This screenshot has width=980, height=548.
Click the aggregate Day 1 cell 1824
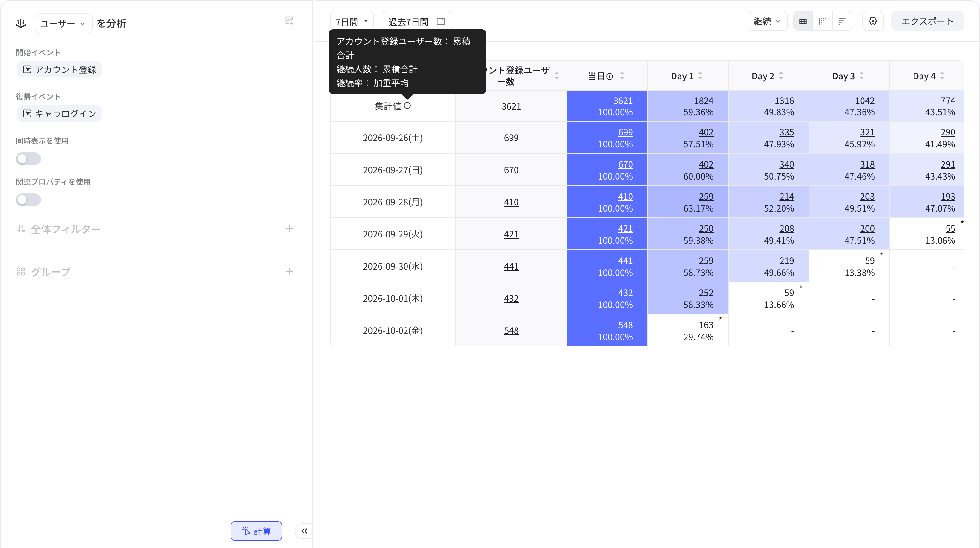(688, 106)
